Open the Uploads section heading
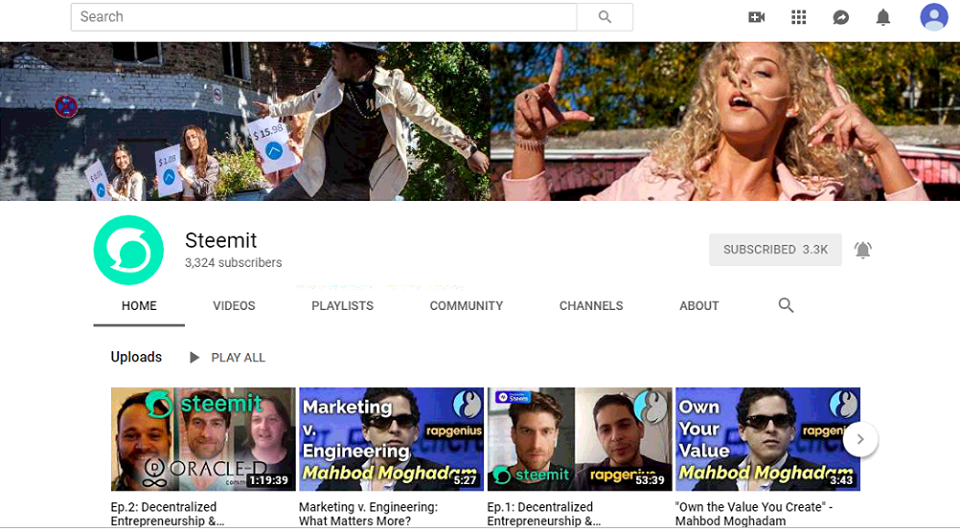960x530 pixels. pyautogui.click(x=136, y=357)
